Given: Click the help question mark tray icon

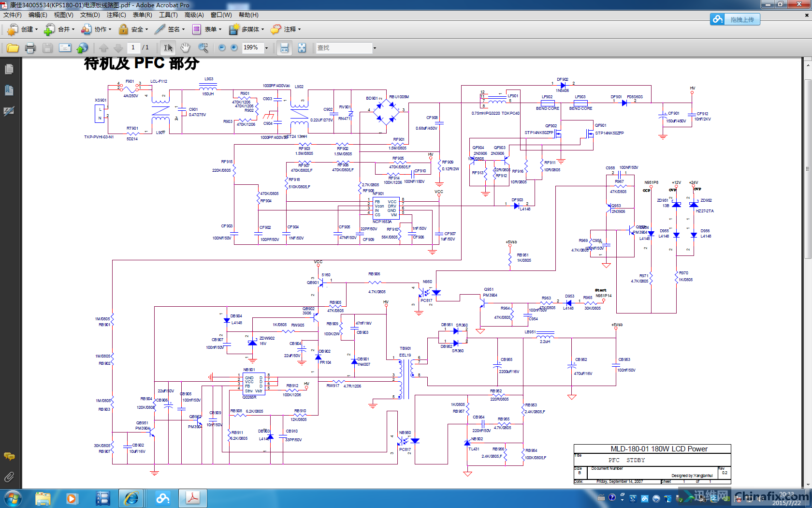Looking at the screenshot, I should point(612,498).
